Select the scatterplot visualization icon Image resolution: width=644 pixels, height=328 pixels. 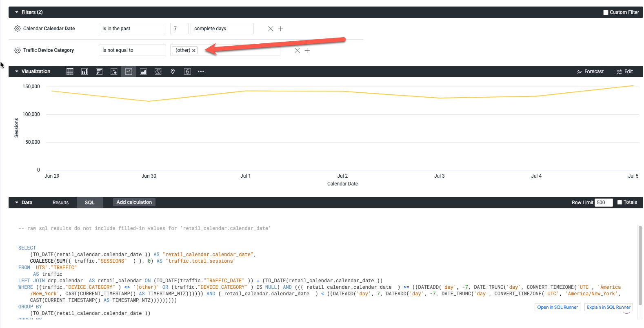pos(114,71)
